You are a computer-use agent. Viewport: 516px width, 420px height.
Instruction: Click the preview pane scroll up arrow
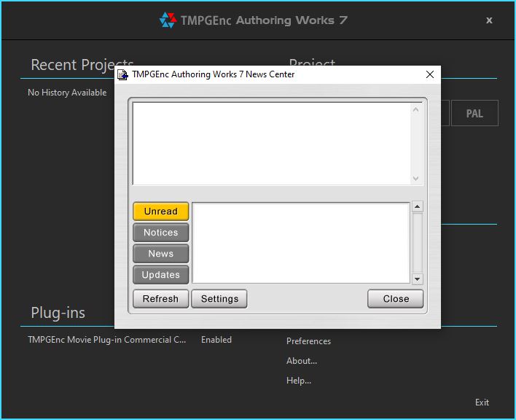pyautogui.click(x=415, y=109)
